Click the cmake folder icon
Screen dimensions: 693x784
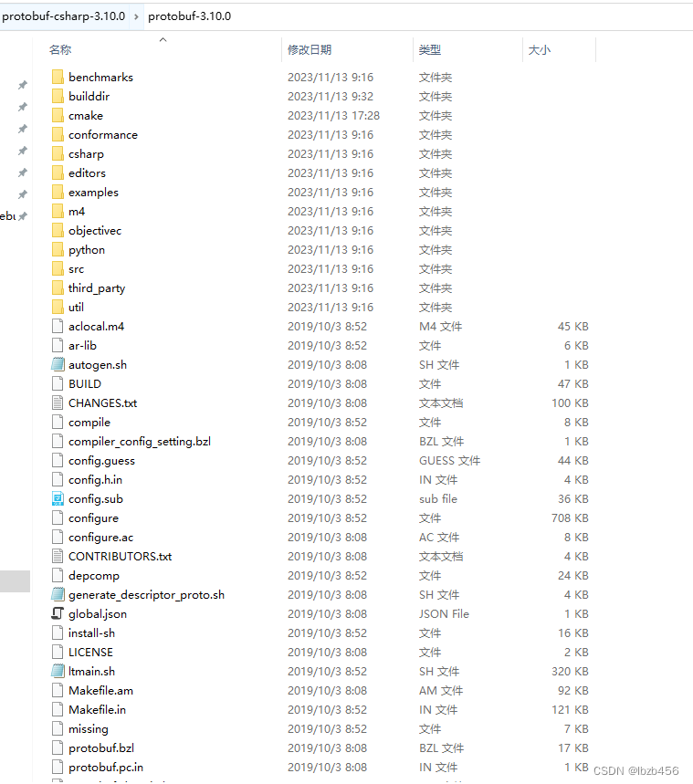pyautogui.click(x=58, y=116)
